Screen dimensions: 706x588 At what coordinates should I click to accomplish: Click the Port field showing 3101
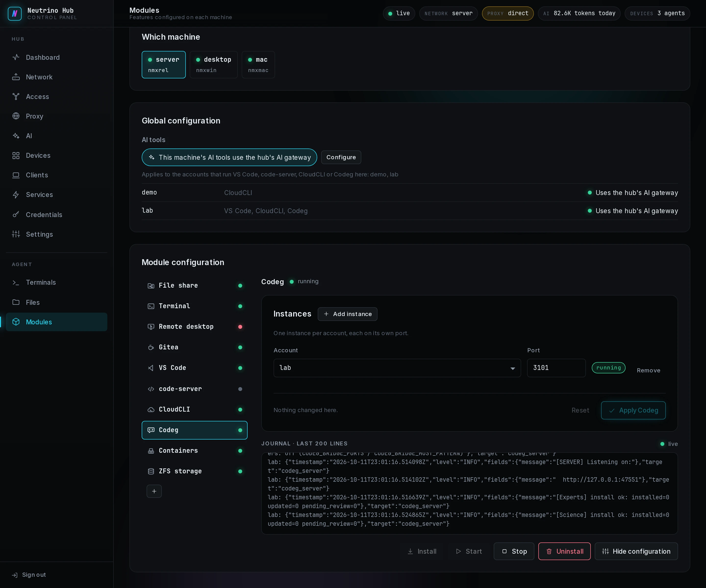pos(556,368)
